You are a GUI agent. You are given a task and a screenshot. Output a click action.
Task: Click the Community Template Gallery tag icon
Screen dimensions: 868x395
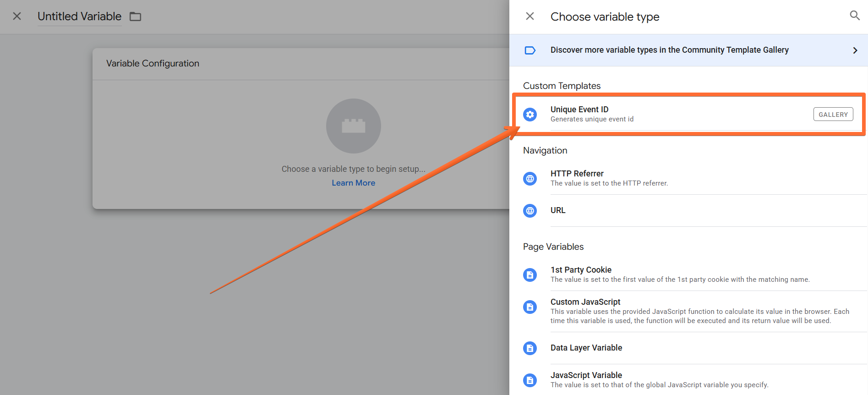[x=530, y=50]
